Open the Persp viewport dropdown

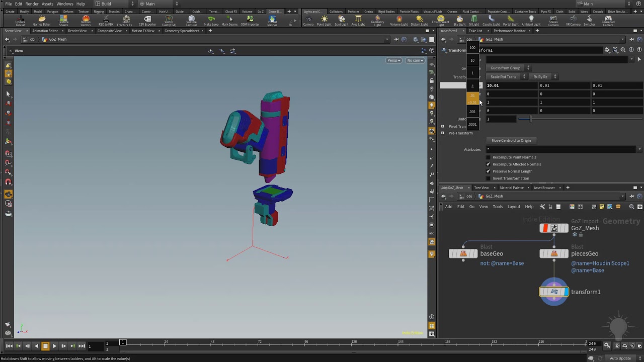[393, 60]
